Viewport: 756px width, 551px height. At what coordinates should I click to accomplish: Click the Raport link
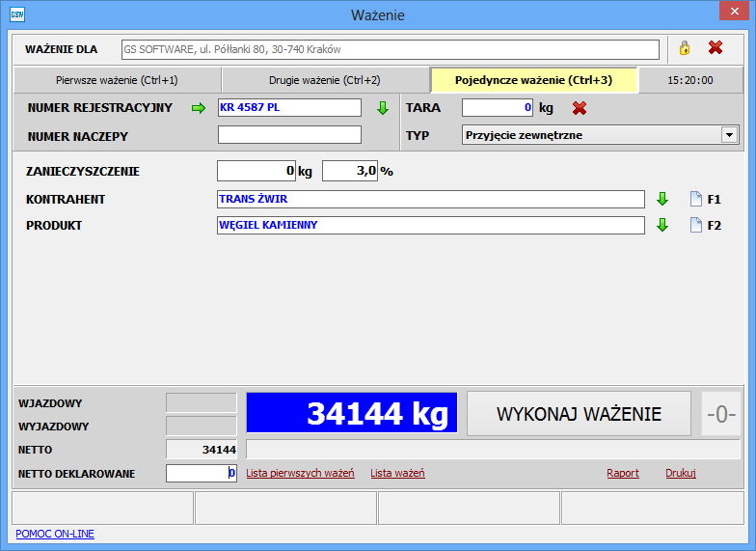(x=622, y=473)
